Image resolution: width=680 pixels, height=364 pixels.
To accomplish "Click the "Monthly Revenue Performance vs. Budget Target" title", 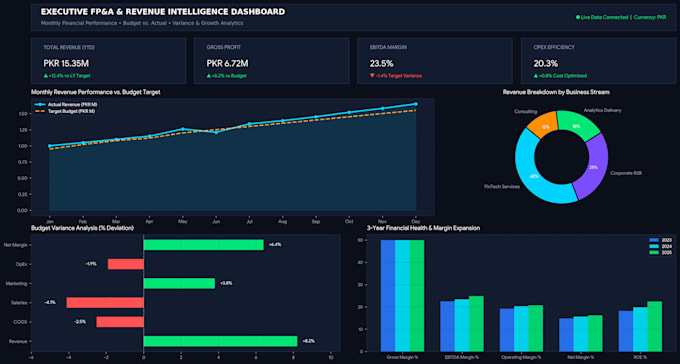I will tap(96, 92).
